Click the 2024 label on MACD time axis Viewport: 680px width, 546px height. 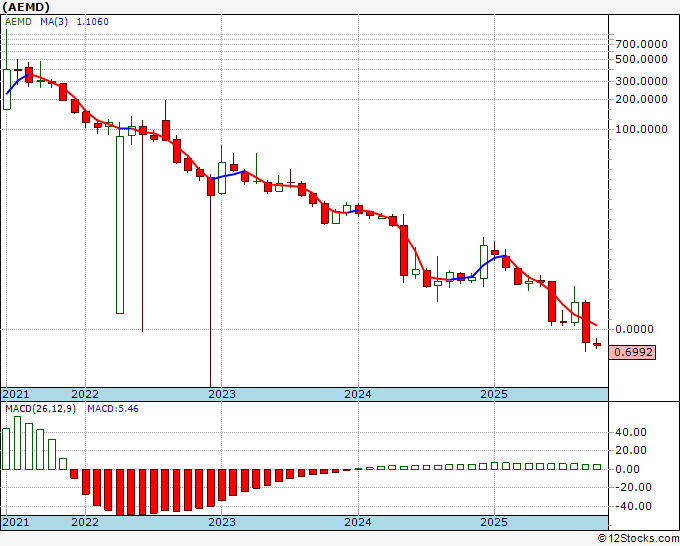358,522
